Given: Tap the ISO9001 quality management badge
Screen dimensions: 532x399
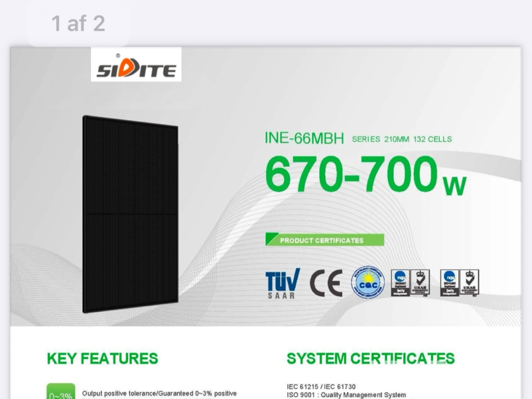Looking at the screenshot, I should [x=400, y=283].
